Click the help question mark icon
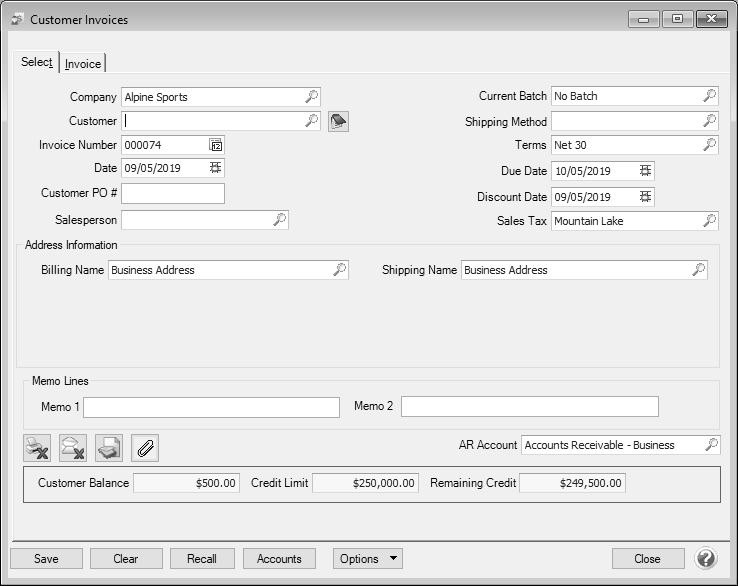Viewport: 738px width, 586px height. [706, 558]
